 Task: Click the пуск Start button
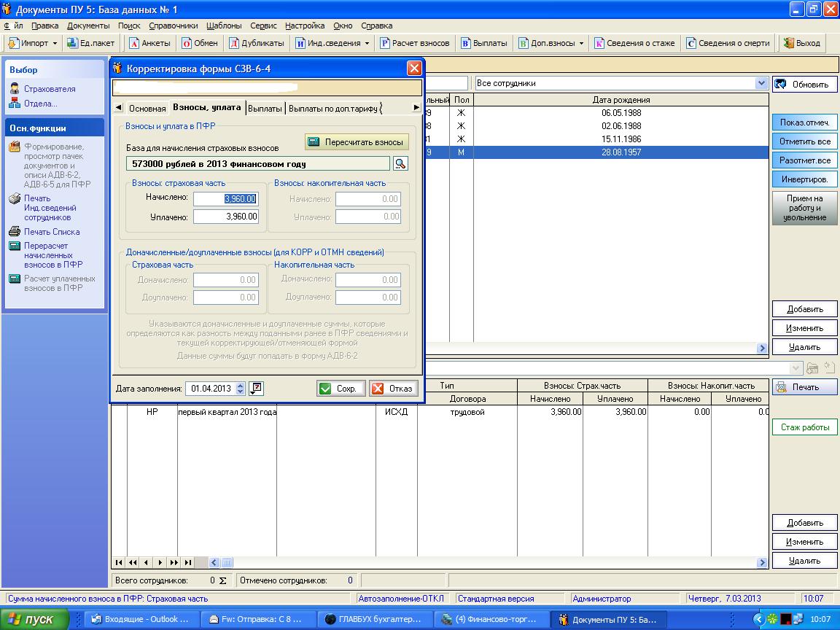coord(34,619)
